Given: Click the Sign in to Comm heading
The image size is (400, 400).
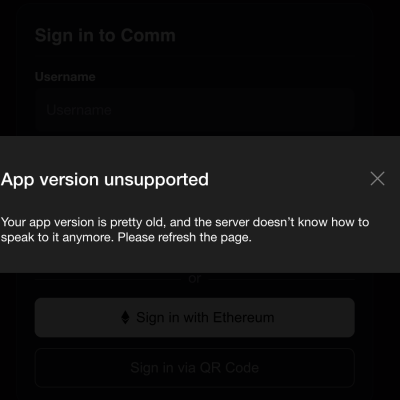Looking at the screenshot, I should (x=105, y=35).
